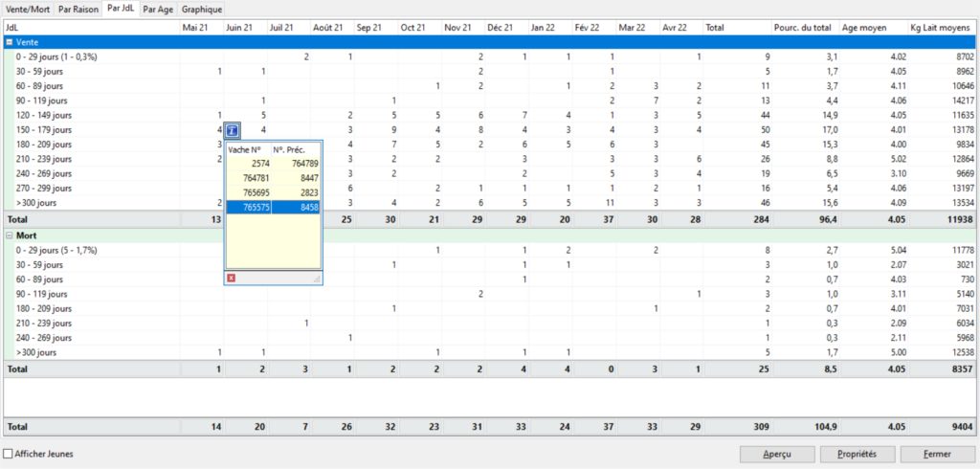Open the Par Raison tab

78,9
